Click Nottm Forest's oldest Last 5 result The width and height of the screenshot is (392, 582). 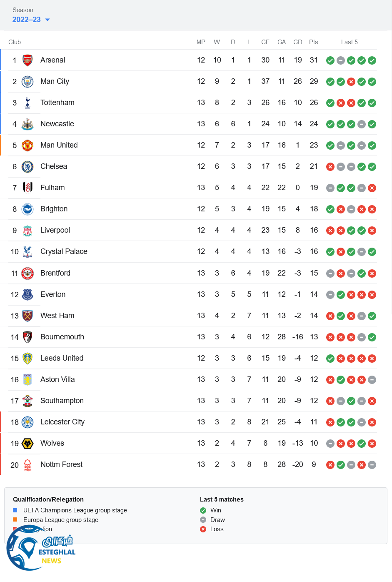pos(330,465)
